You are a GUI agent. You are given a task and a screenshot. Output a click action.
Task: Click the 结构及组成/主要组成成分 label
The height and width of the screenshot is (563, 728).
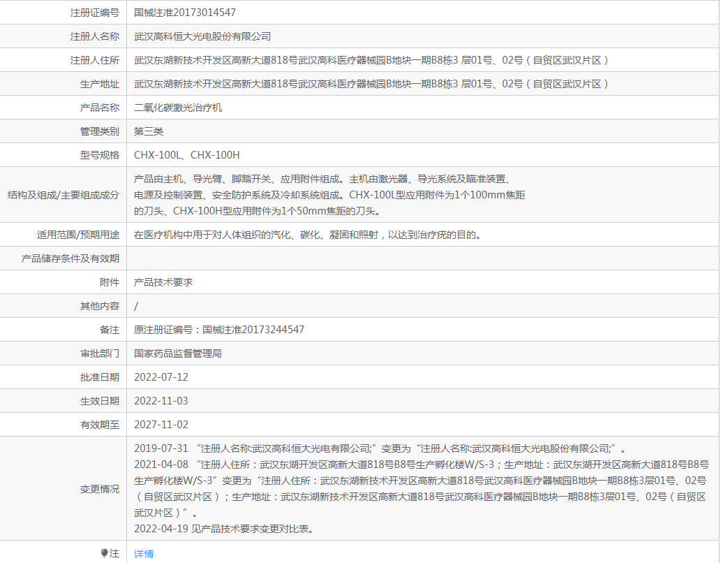click(63, 195)
